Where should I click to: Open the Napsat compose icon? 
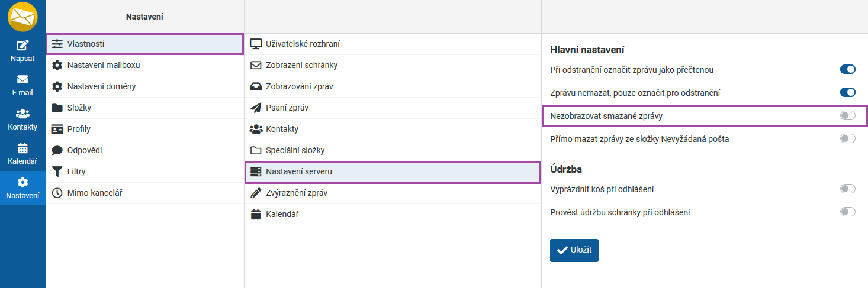[22, 46]
